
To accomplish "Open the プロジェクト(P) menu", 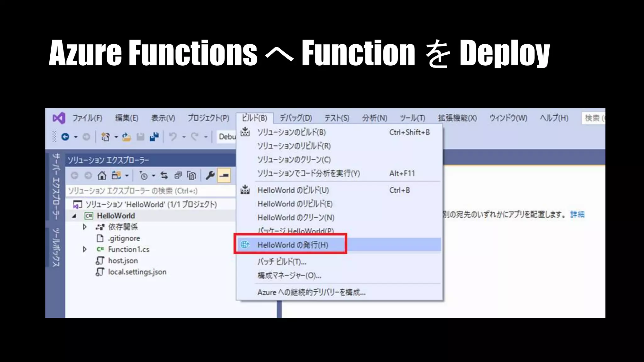I will coord(208,118).
